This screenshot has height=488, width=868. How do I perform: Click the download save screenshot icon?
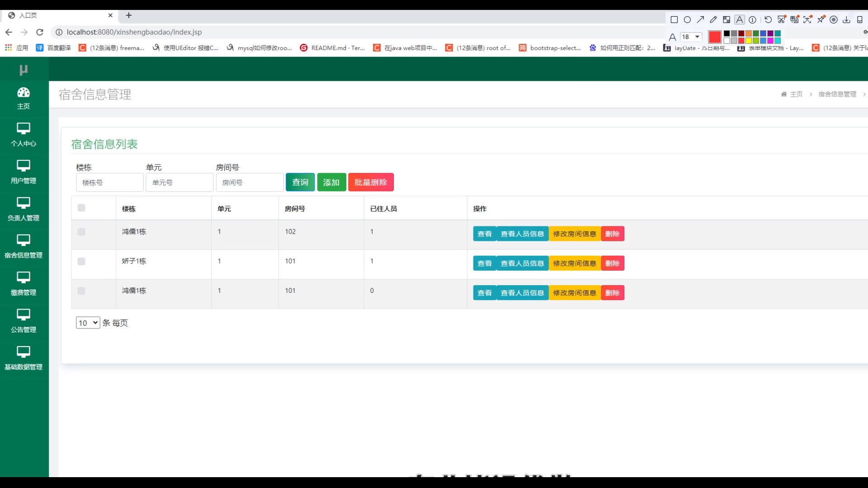tap(847, 20)
